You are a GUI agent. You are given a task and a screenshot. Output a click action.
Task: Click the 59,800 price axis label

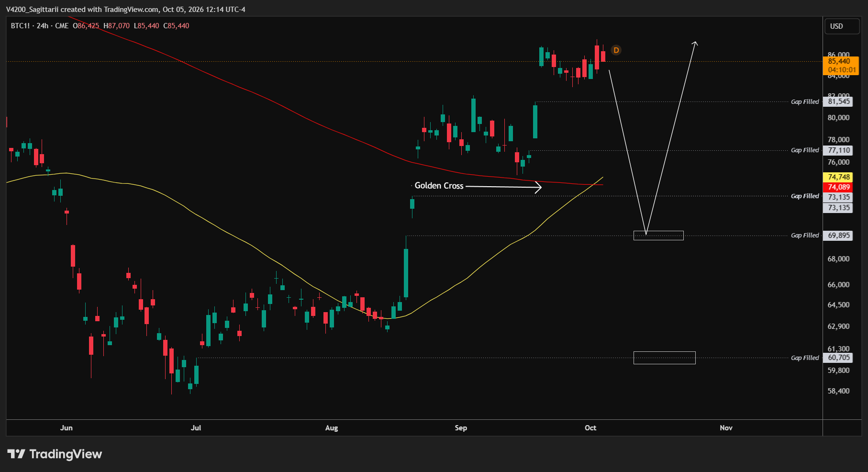click(838, 371)
